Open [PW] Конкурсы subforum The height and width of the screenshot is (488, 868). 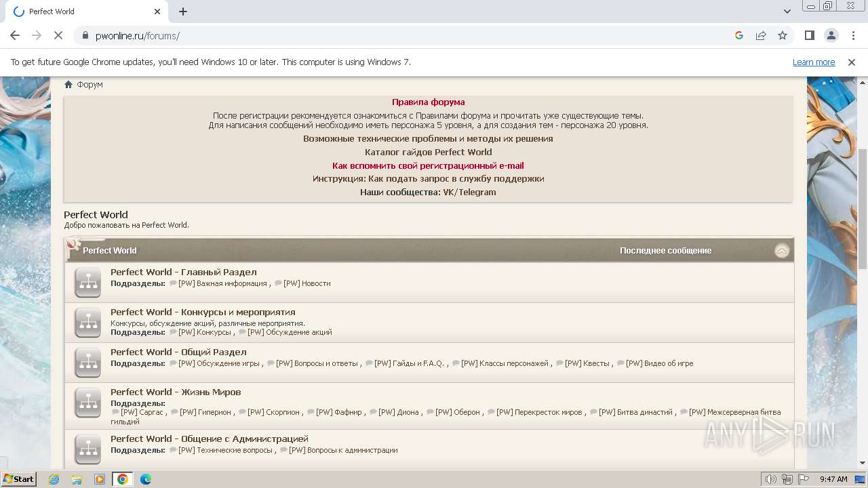coord(205,333)
